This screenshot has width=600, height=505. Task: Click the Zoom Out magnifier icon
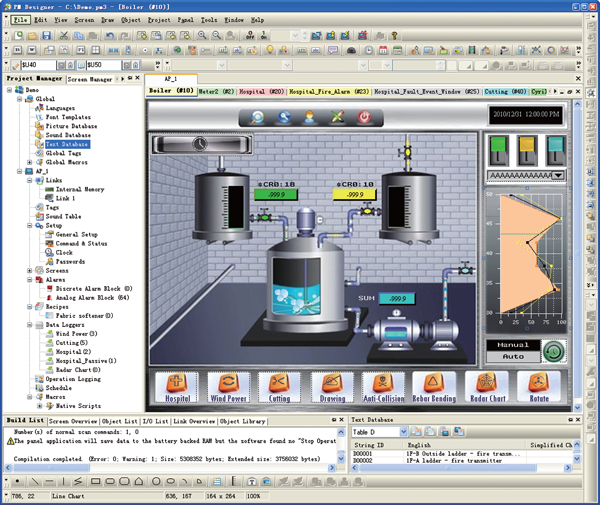(x=217, y=36)
